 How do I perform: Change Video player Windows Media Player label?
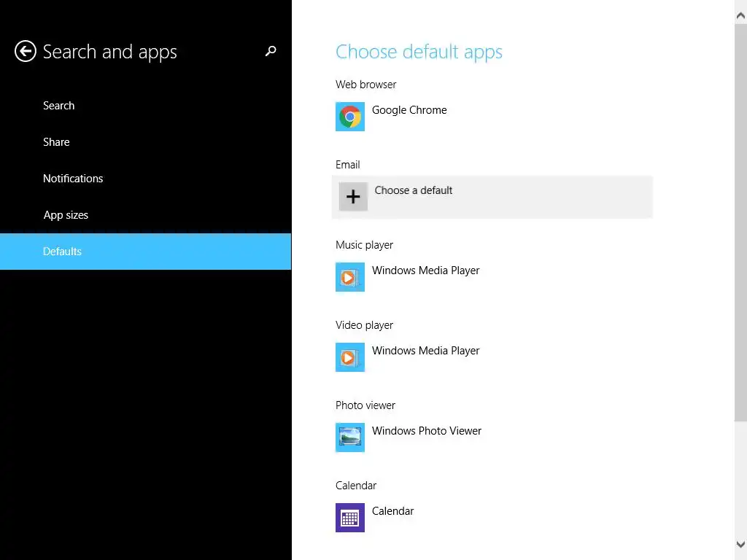point(425,351)
